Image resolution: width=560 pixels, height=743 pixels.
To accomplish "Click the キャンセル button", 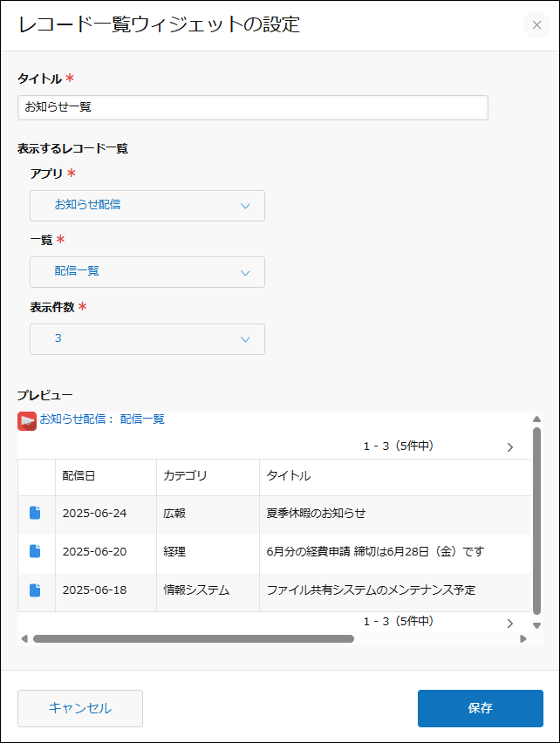I will 79,708.
